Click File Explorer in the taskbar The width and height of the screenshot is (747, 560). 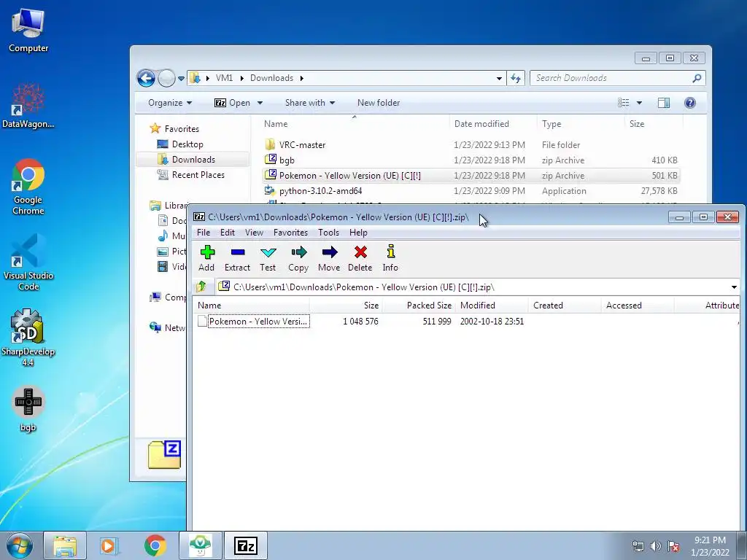(x=65, y=545)
